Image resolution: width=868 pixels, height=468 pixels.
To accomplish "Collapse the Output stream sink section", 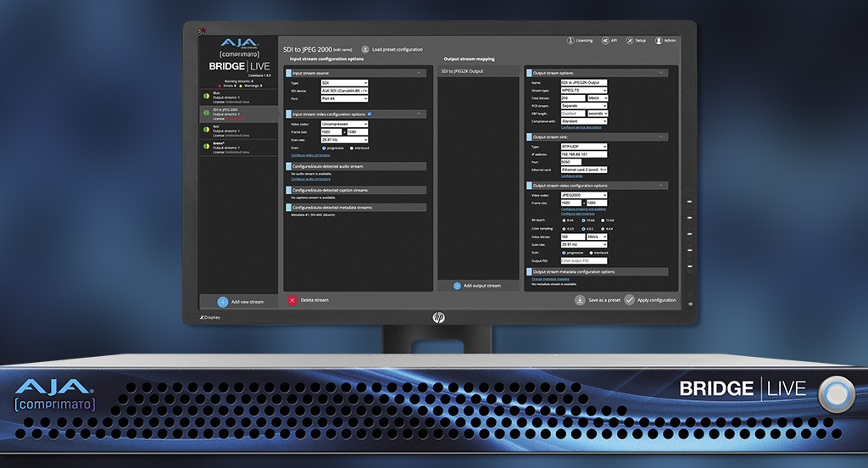I will 660,136.
